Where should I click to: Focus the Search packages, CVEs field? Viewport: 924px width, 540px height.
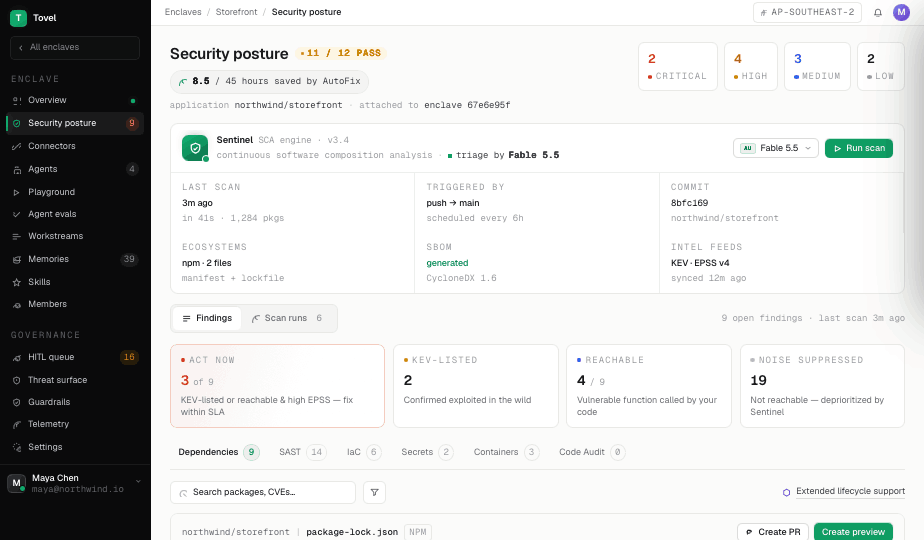263,492
